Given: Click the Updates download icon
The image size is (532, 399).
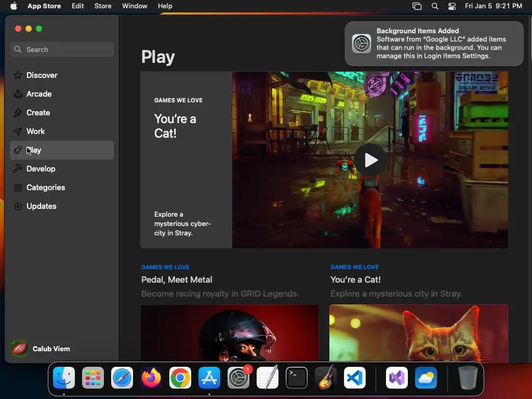Looking at the screenshot, I should [x=18, y=206].
